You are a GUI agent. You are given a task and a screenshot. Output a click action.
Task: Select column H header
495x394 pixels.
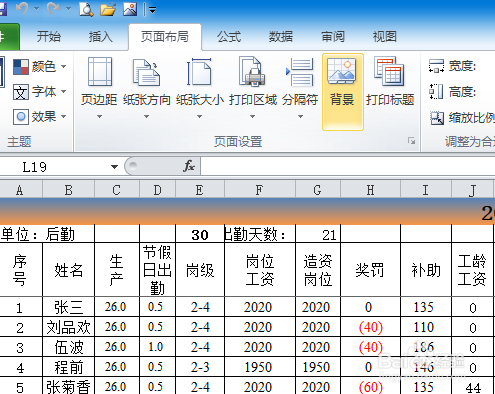pyautogui.click(x=370, y=190)
